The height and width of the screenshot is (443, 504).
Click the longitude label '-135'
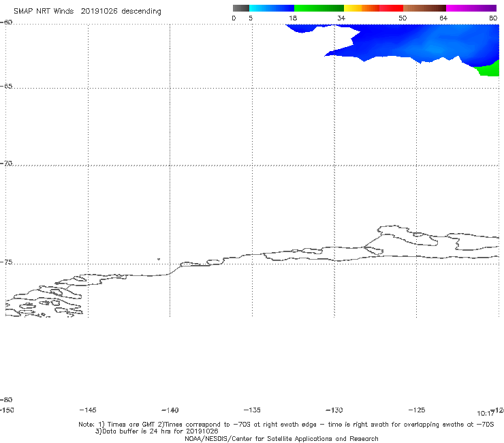252,410
